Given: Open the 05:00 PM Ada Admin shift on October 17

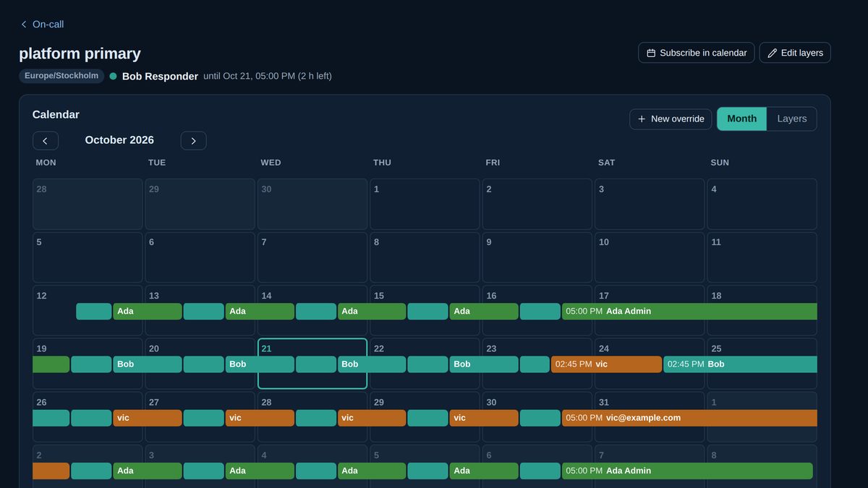Looking at the screenshot, I should pos(689,312).
